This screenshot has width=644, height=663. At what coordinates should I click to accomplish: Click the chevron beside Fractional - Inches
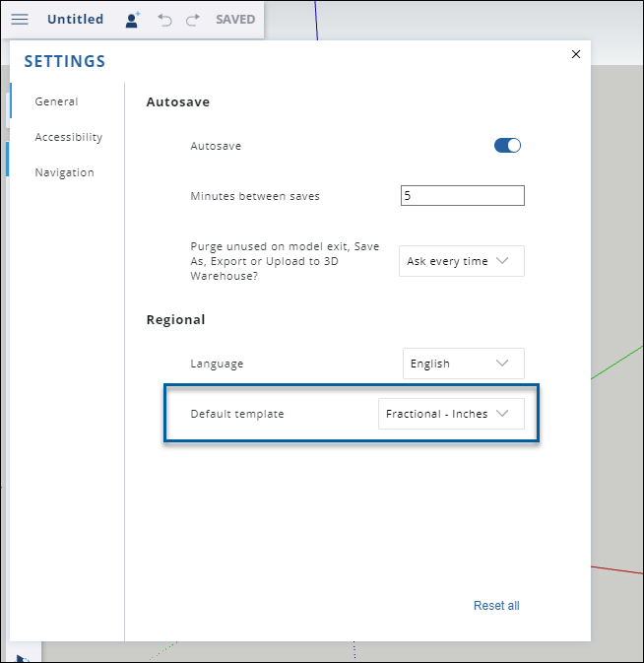(502, 413)
